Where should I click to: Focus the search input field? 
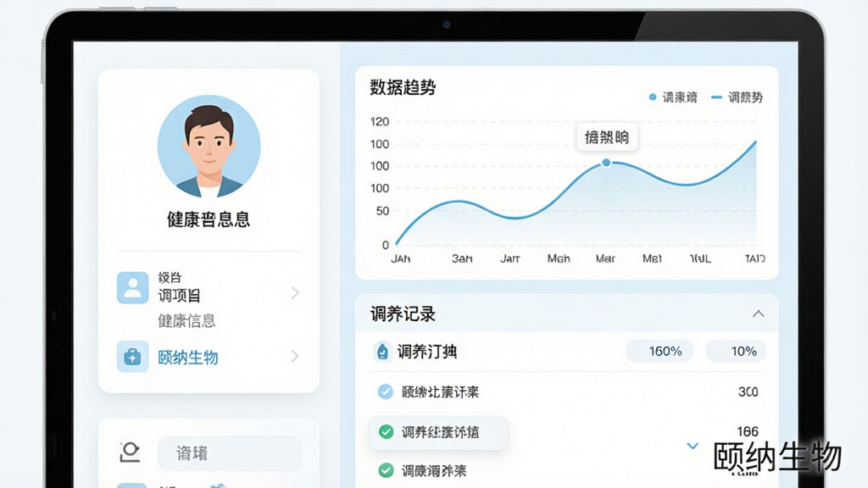pos(230,453)
